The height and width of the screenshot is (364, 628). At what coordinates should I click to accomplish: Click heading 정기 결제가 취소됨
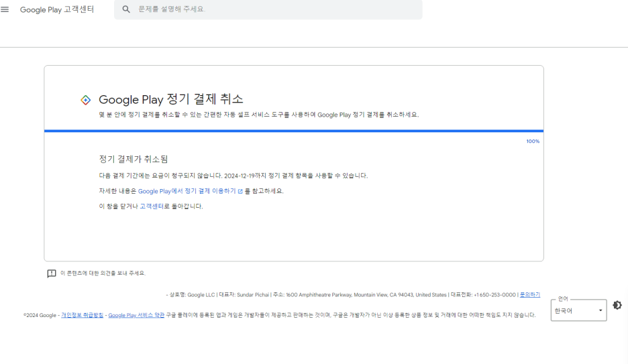point(134,159)
